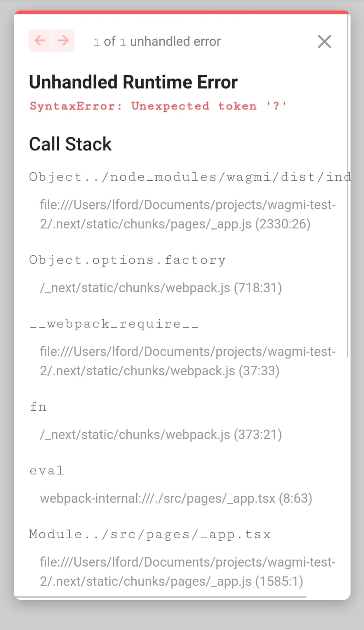364x630 pixels.
Task: Open the eval stack frame
Action: coord(47,470)
